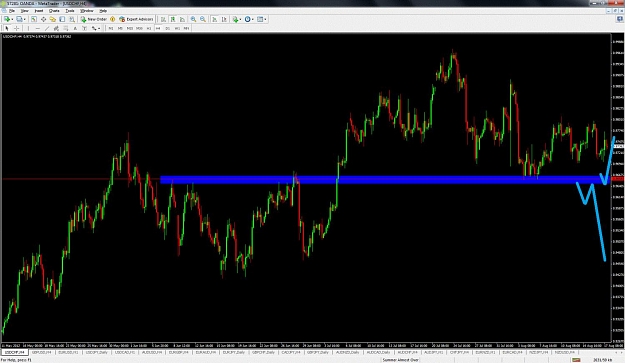Click the Expert Advisors button
This screenshot has width=625, height=363.
point(136,19)
